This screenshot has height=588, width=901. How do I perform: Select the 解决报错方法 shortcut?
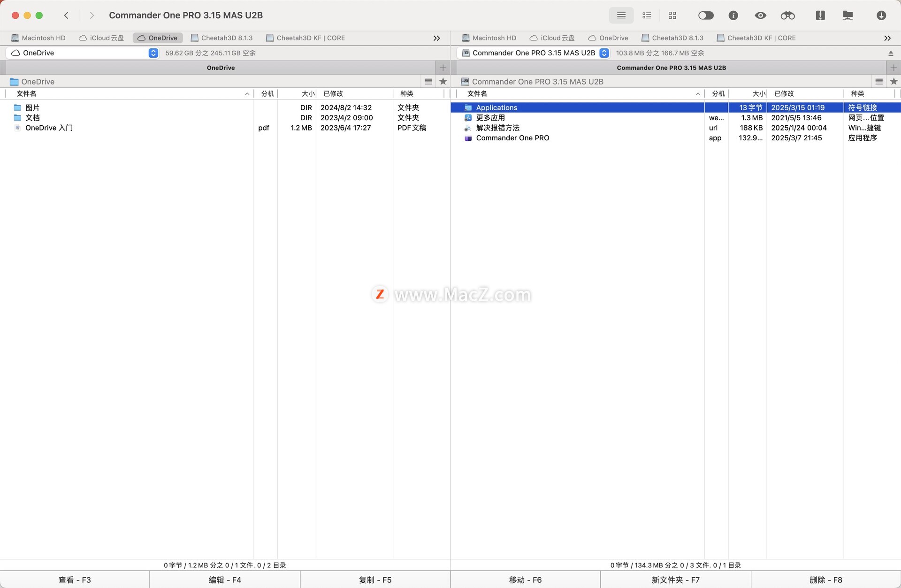pyautogui.click(x=676, y=128)
